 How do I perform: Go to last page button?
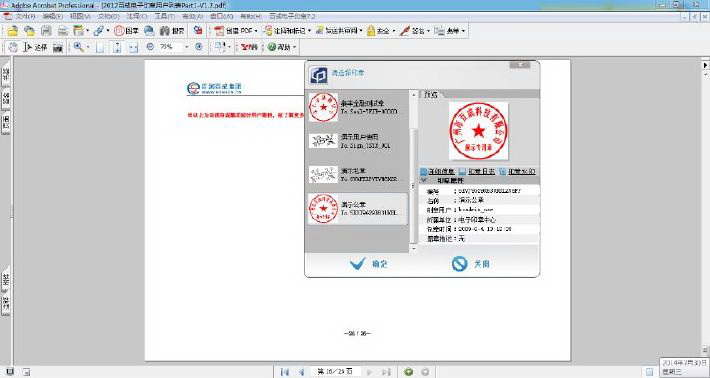pos(386,372)
